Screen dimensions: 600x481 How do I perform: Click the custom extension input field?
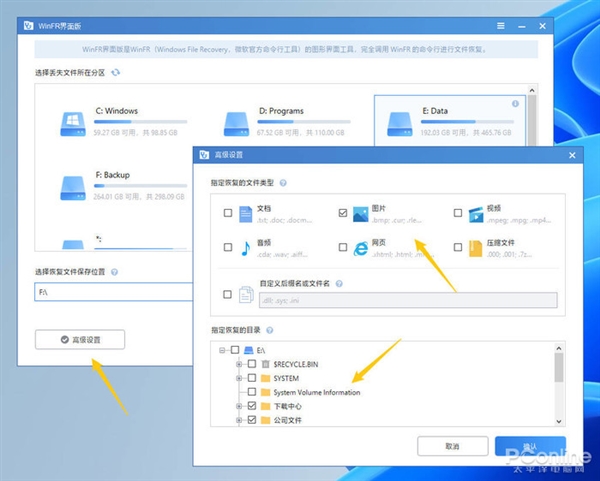[x=408, y=300]
